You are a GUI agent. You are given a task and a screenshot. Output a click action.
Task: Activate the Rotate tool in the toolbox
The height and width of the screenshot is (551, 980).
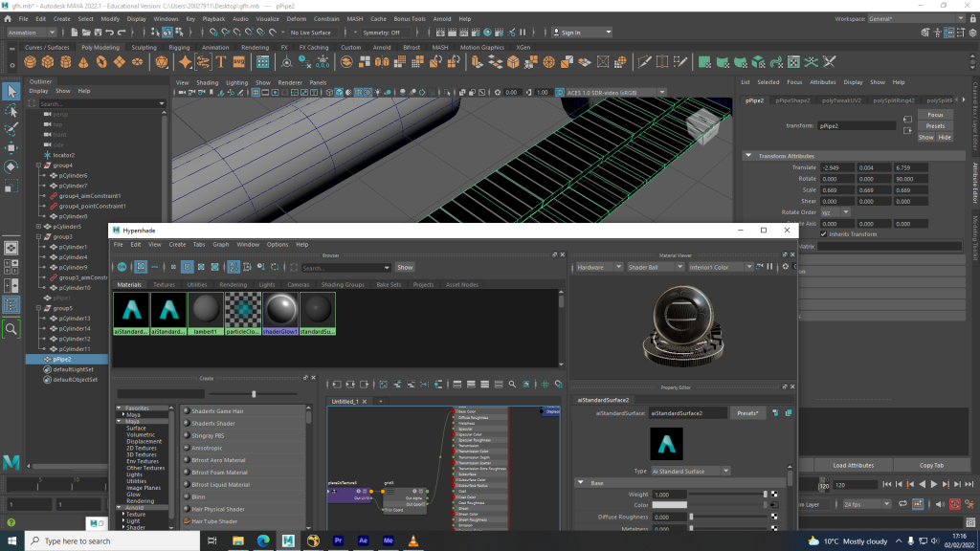coord(11,166)
